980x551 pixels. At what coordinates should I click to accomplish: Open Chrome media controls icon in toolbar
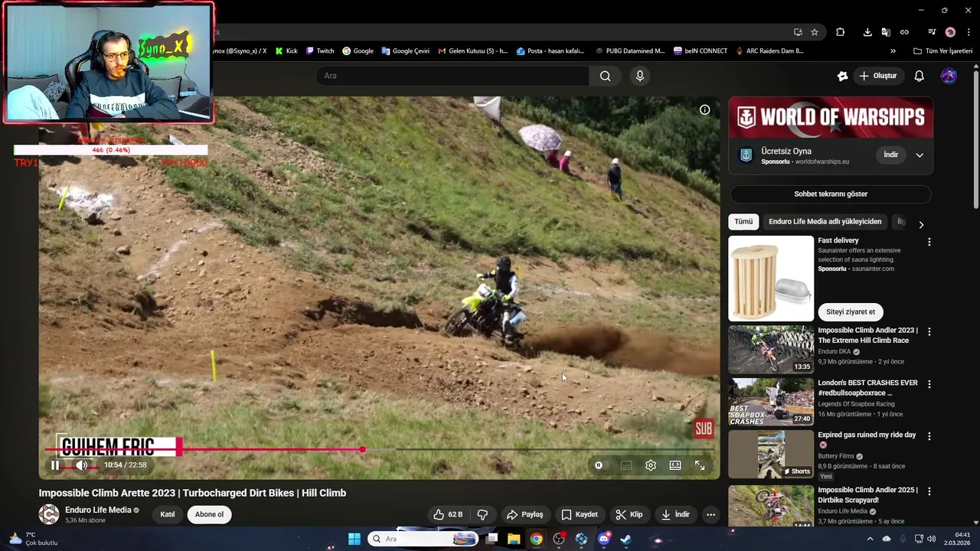(x=932, y=32)
